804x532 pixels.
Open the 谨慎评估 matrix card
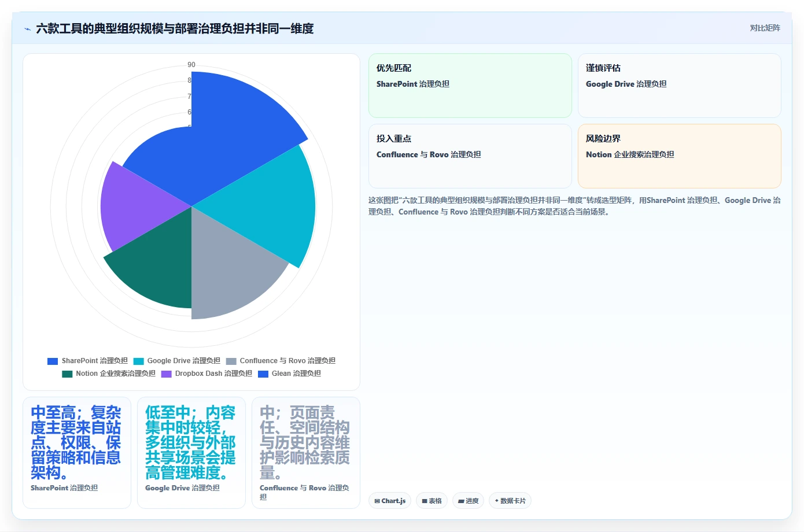679,86
